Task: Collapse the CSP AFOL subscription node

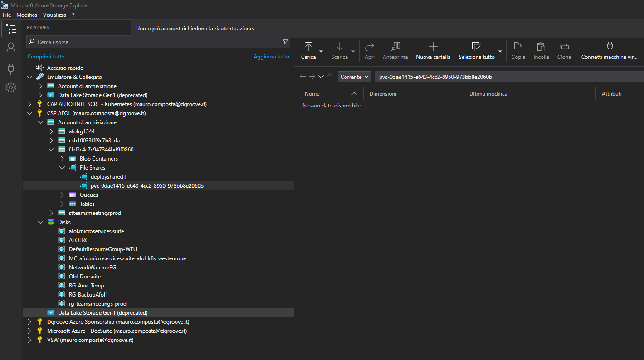Action: 29,113
